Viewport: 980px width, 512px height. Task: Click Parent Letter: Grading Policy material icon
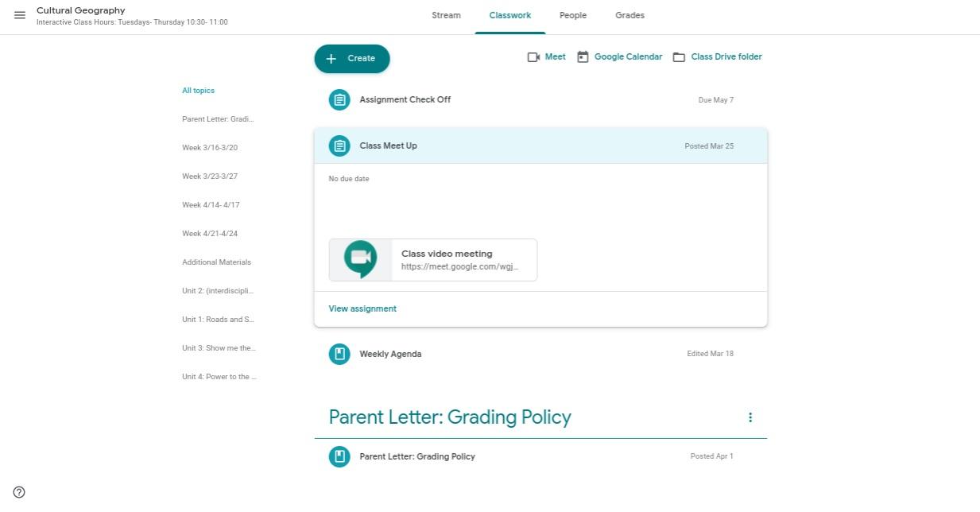339,456
